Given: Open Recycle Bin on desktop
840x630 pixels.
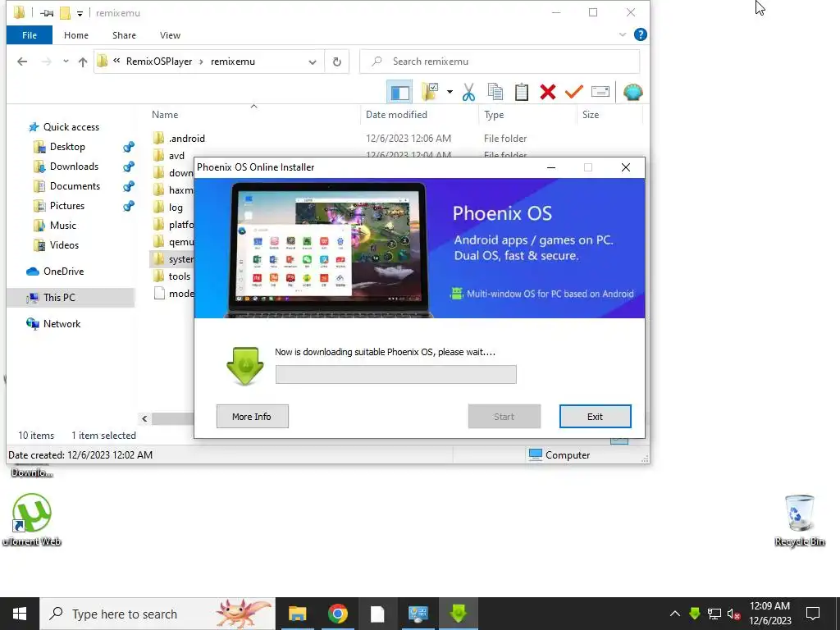Looking at the screenshot, I should tap(799, 519).
